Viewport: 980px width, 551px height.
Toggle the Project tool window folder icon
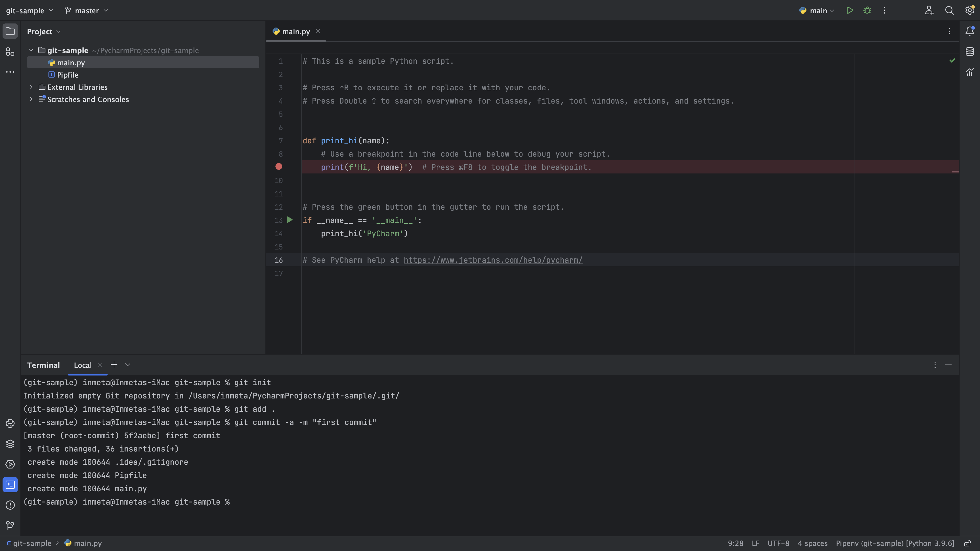pos(10,31)
